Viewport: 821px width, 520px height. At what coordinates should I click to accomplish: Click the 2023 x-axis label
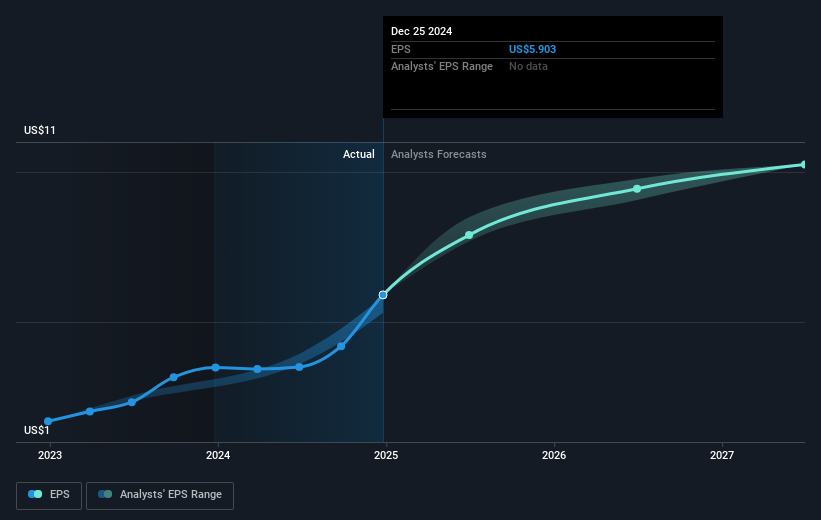point(50,456)
